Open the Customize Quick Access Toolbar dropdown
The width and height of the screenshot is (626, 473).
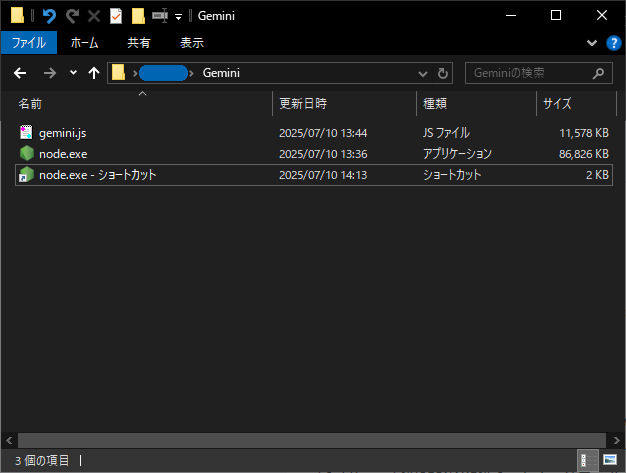(178, 16)
